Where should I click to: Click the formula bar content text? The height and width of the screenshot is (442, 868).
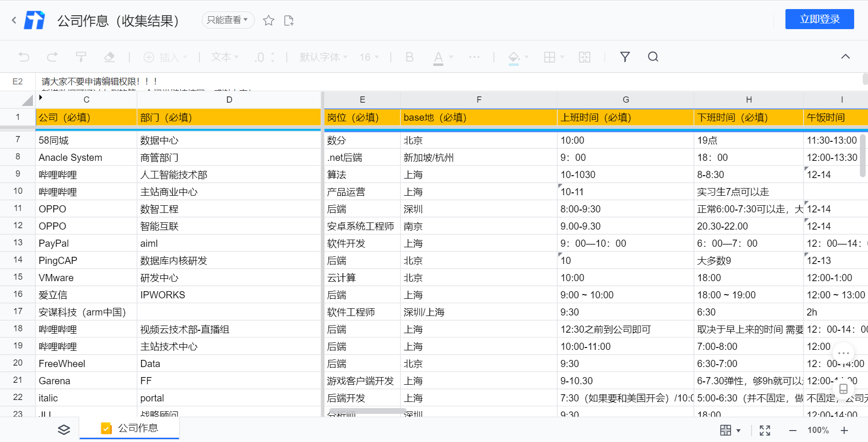[x=99, y=82]
